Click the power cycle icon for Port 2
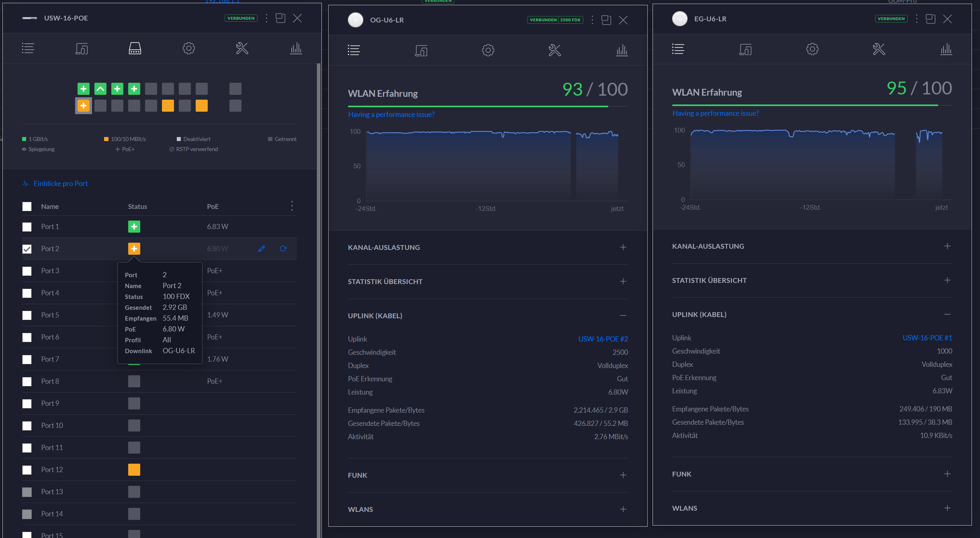Viewport: 980px width, 538px height. tap(283, 249)
